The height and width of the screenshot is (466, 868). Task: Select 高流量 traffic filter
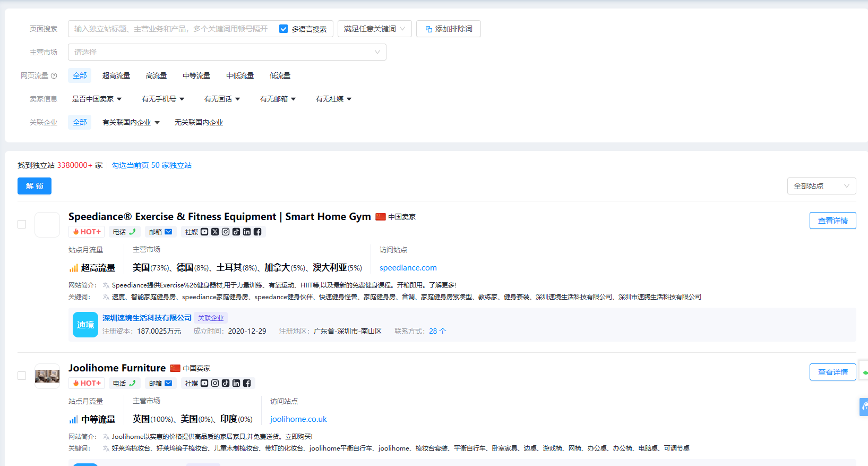pos(157,75)
